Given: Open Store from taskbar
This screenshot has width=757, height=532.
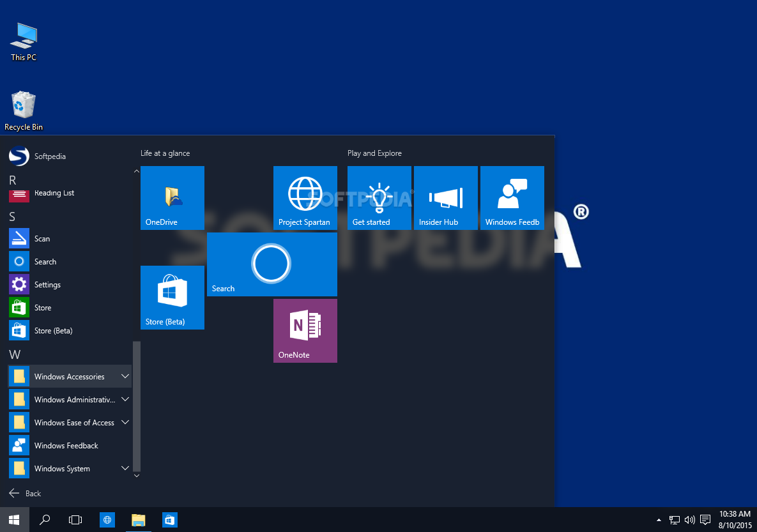Looking at the screenshot, I should (169, 519).
